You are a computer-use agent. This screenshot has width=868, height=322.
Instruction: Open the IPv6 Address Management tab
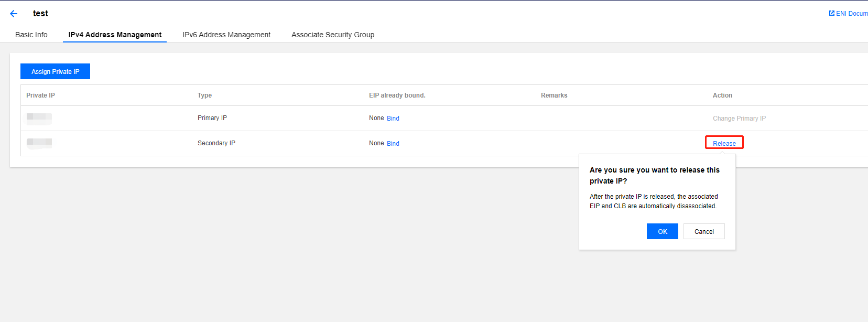pyautogui.click(x=226, y=35)
